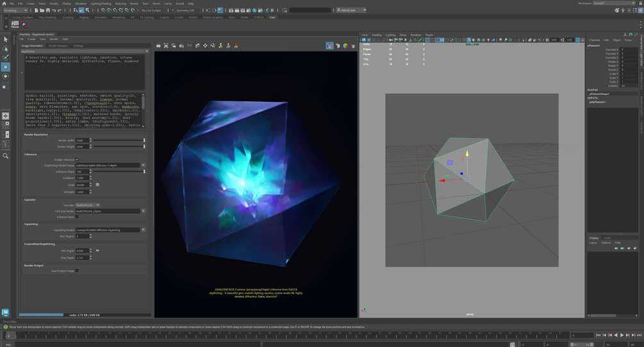Image resolution: width=644 pixels, height=347 pixels.
Task: Click the M plugin icon at bottom left
Action: [x=5, y=312]
